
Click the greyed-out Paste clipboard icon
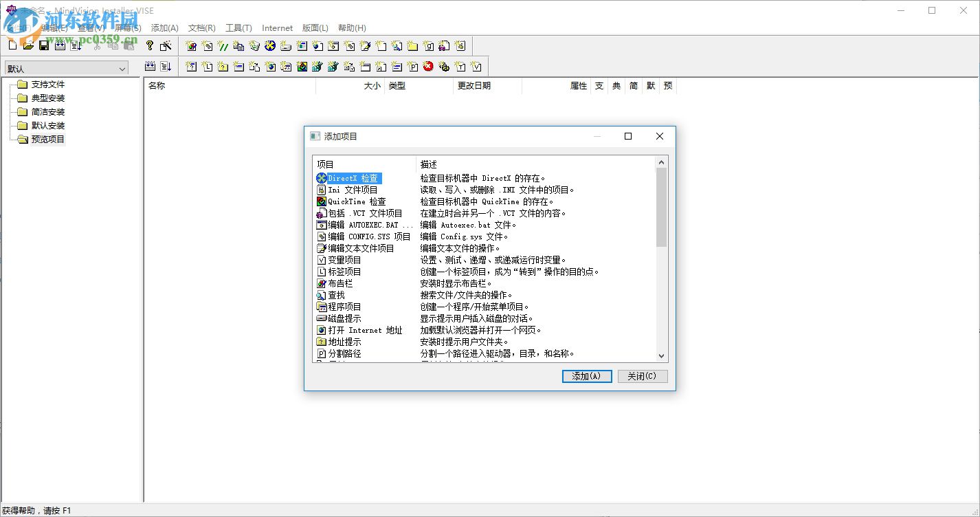point(129,45)
